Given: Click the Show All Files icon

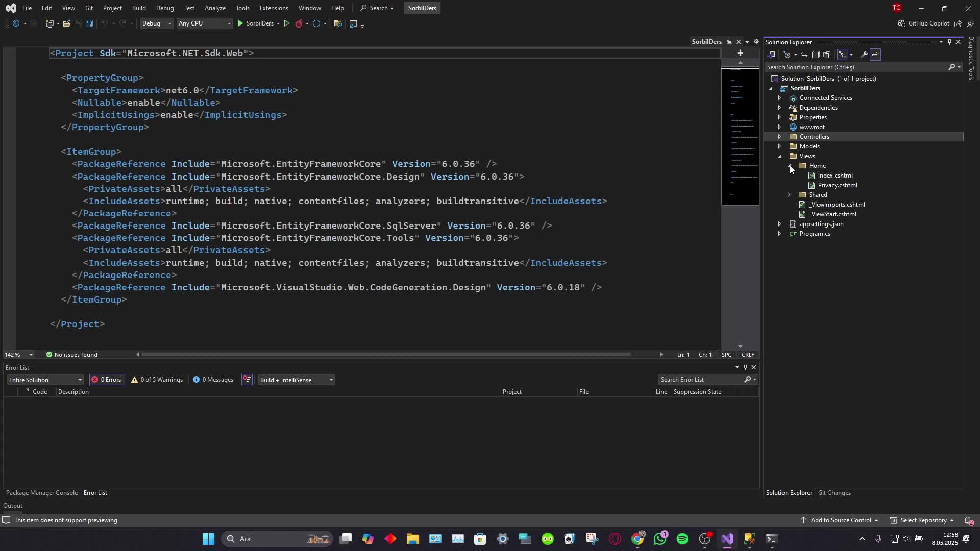Looking at the screenshot, I should point(827,55).
